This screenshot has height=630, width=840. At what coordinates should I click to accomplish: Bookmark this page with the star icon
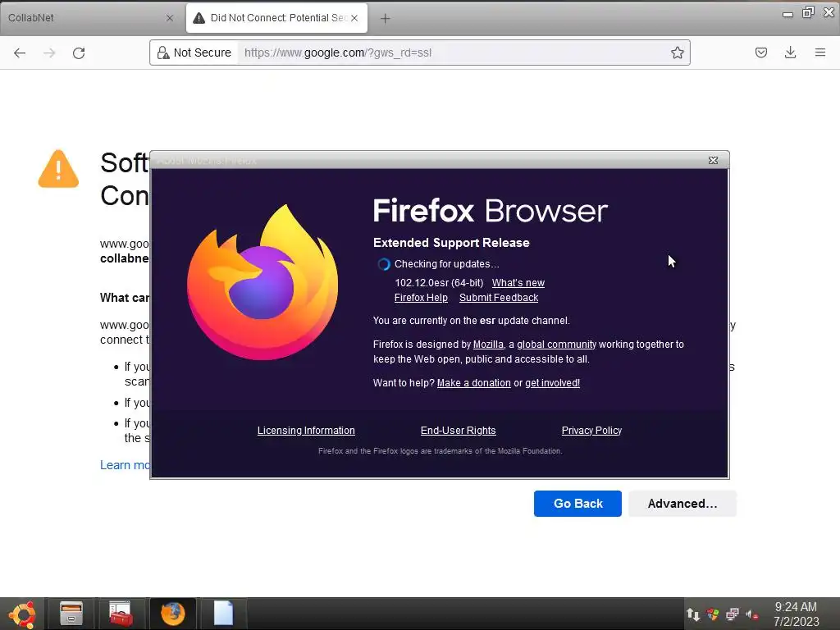pos(677,52)
